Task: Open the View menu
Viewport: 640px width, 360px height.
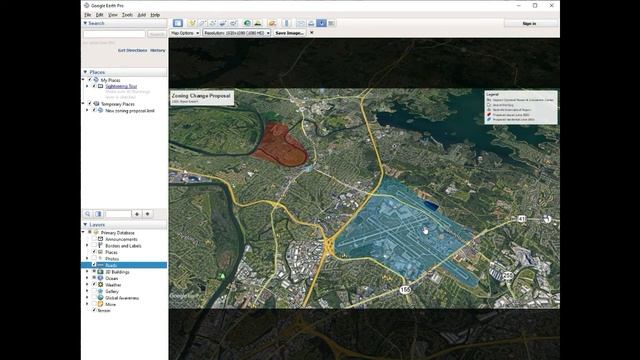Action: tap(112, 15)
